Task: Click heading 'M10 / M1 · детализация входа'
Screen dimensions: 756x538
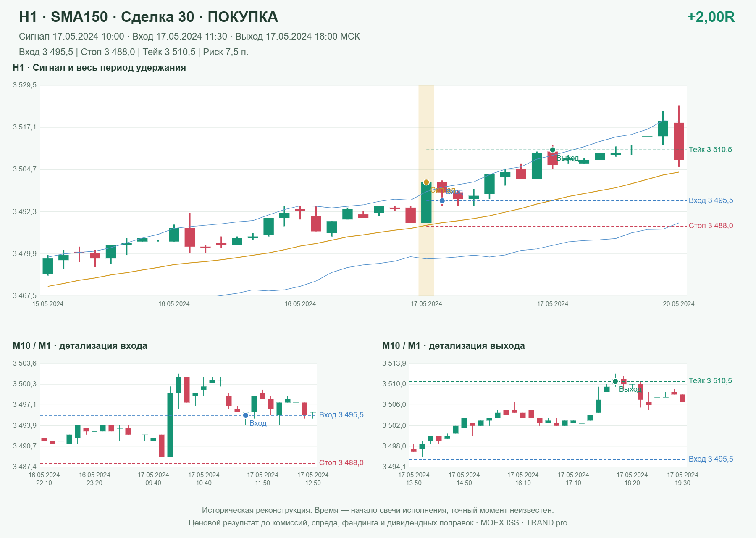Action: [x=80, y=346]
